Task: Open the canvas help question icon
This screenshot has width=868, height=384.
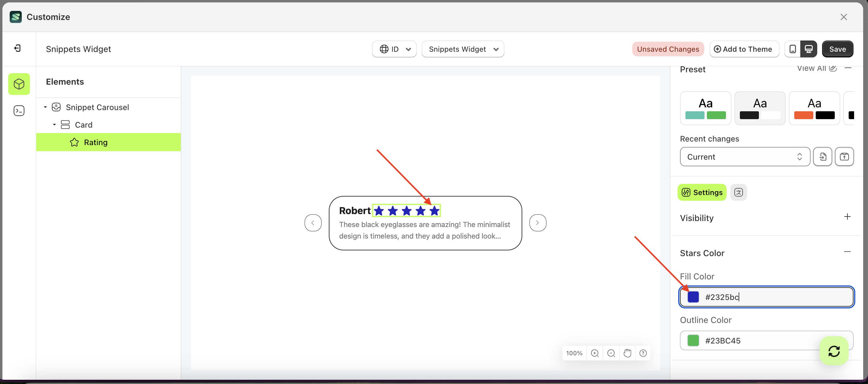Action: (x=643, y=353)
